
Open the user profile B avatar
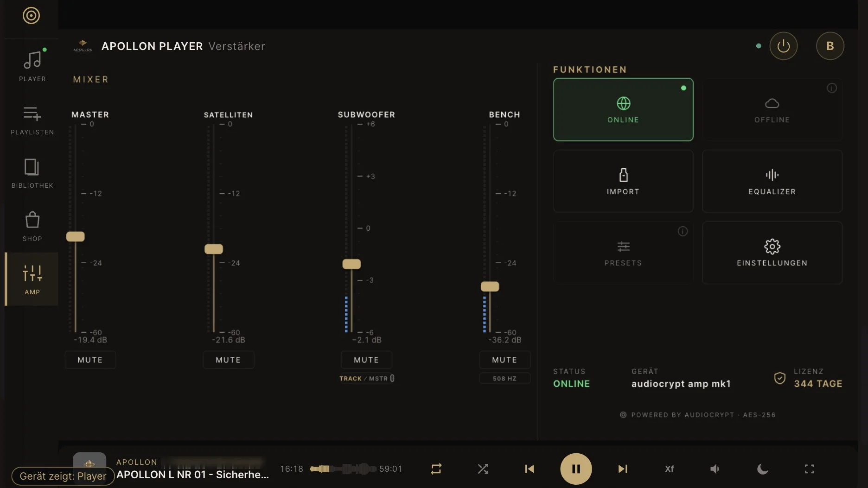pos(830,46)
